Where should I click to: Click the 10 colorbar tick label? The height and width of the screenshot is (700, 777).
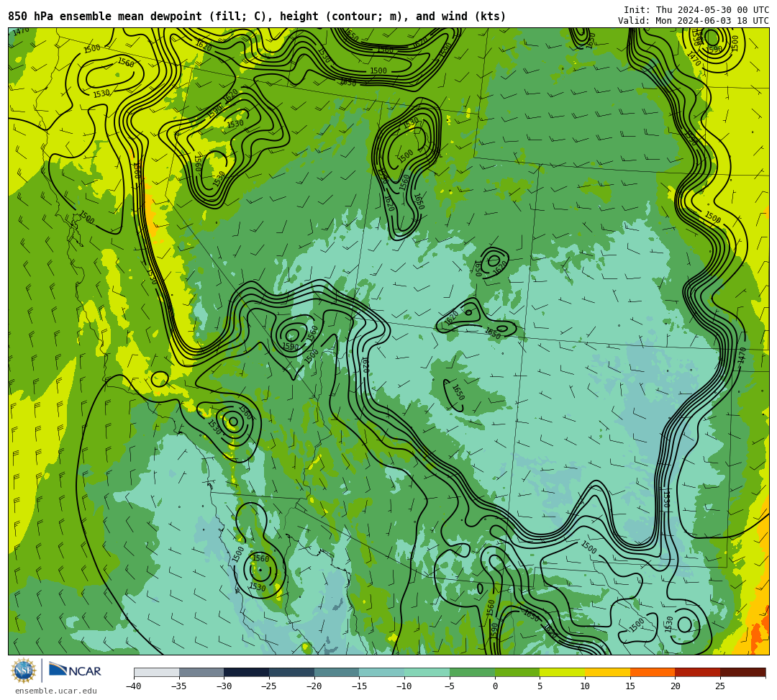click(585, 686)
